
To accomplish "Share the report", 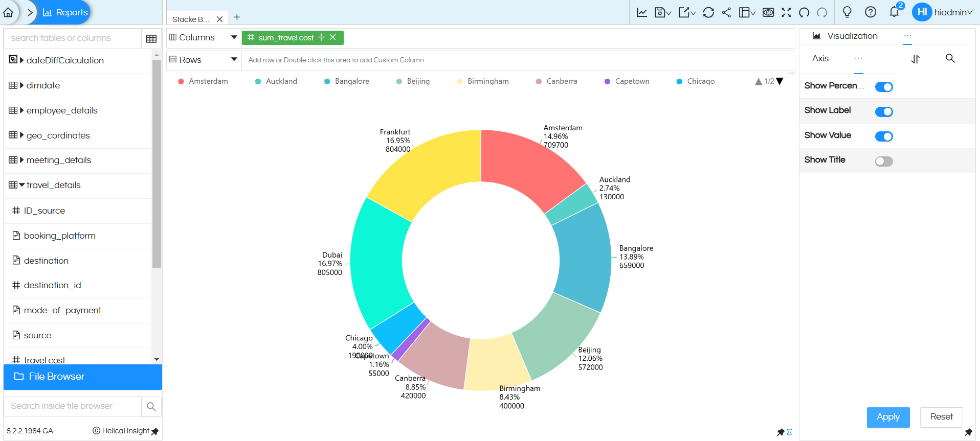I will coord(726,12).
